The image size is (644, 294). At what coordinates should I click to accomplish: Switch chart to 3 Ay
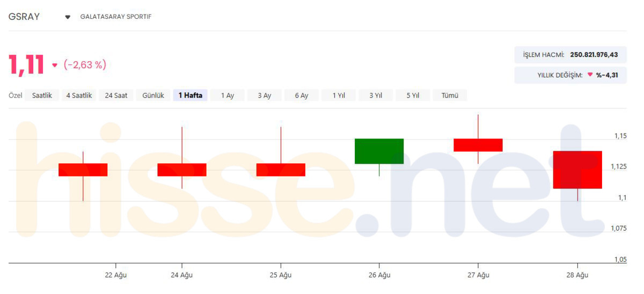[265, 95]
